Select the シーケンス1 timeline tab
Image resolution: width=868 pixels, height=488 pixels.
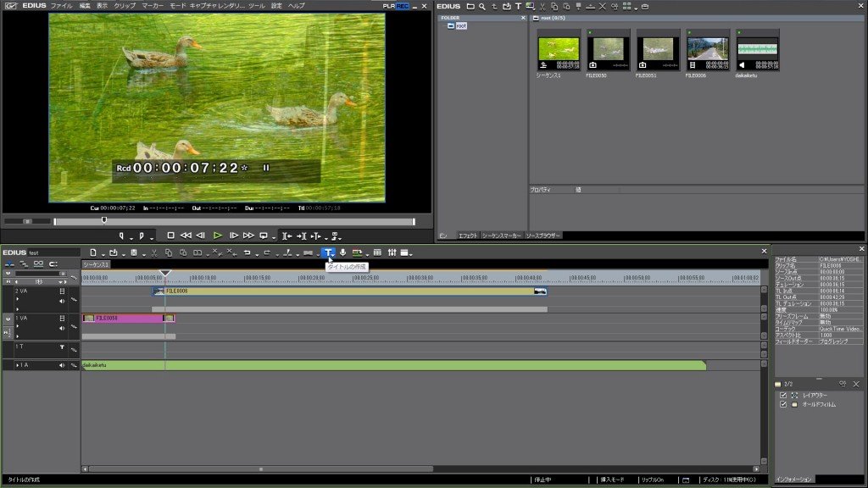(x=97, y=264)
